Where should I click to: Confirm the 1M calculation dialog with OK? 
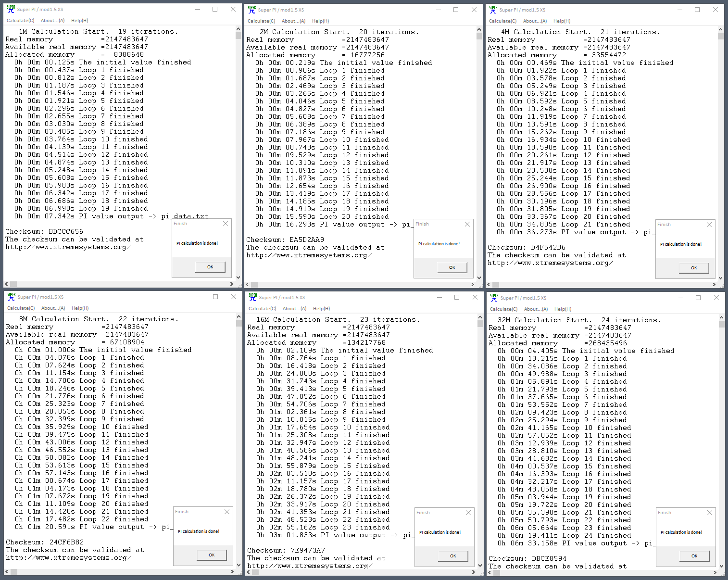click(210, 267)
